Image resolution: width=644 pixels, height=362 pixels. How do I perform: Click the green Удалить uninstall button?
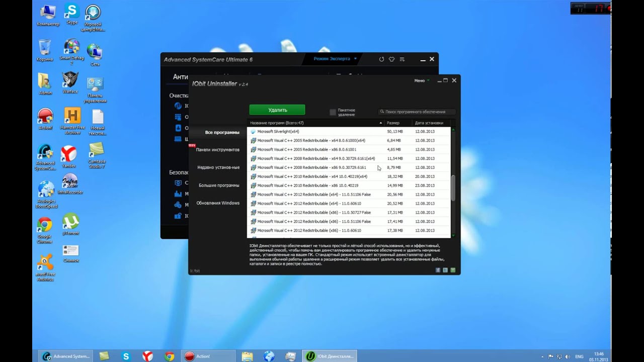click(277, 110)
